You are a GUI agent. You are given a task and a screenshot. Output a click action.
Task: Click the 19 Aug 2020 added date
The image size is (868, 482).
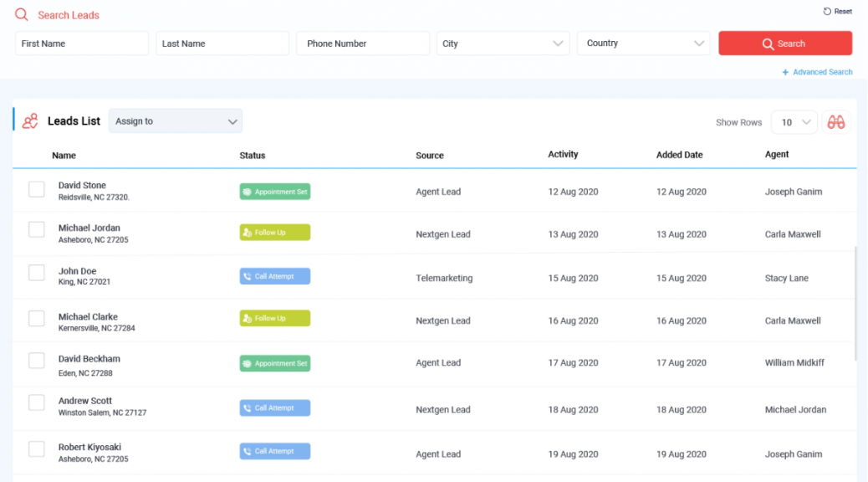682,454
